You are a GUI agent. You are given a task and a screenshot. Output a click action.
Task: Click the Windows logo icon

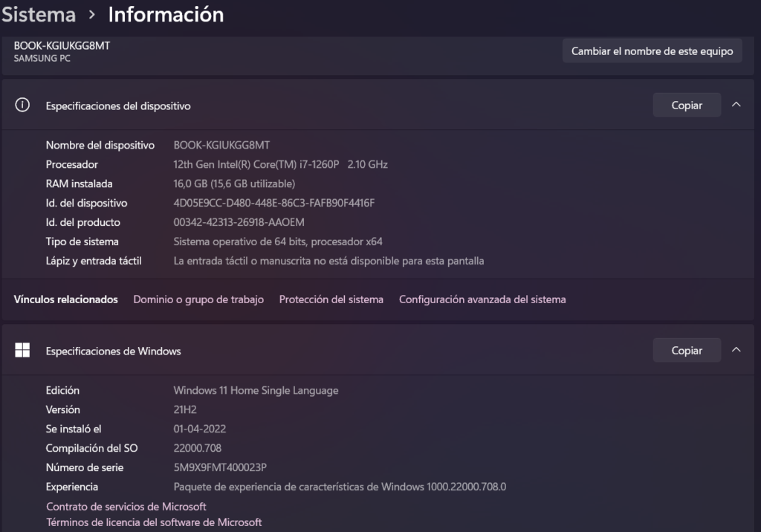coord(22,350)
